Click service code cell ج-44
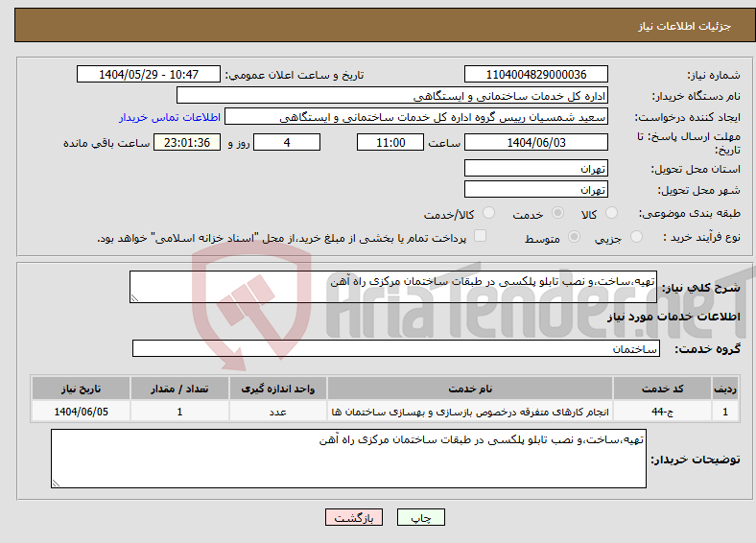Screen dimensions: 756x543 (x=663, y=412)
